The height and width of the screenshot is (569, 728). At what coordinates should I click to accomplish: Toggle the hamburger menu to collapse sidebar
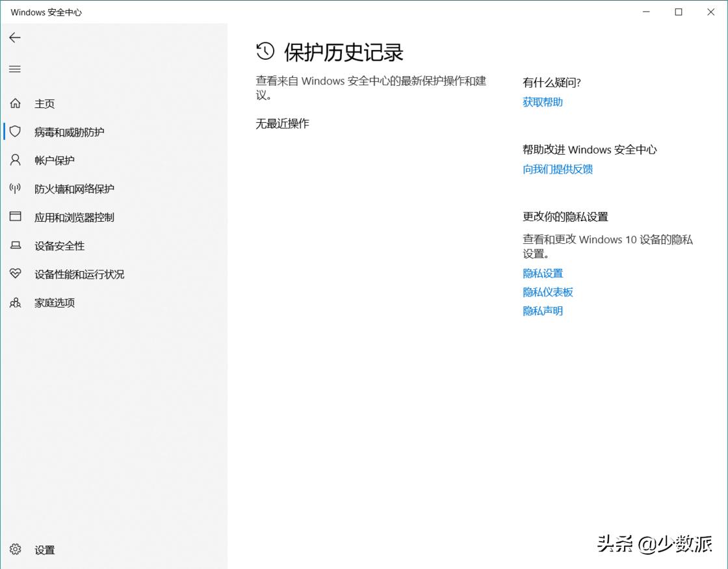14,69
